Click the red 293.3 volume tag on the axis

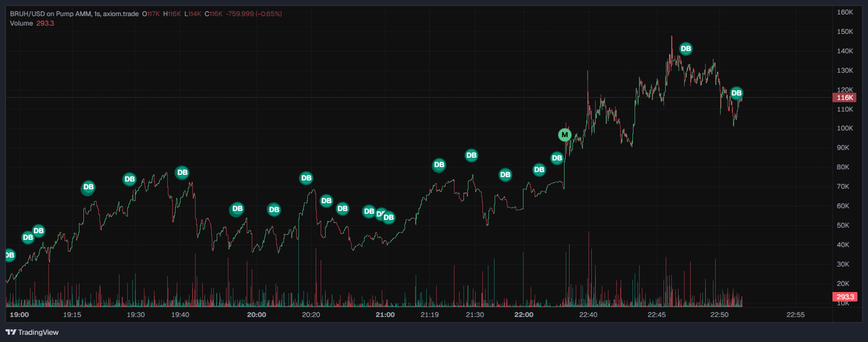(x=845, y=297)
